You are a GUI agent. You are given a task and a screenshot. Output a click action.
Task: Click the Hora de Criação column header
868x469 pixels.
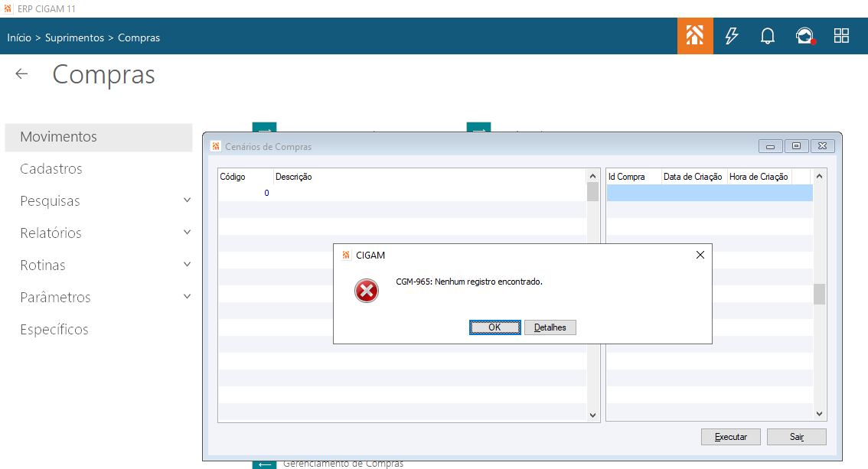759,177
